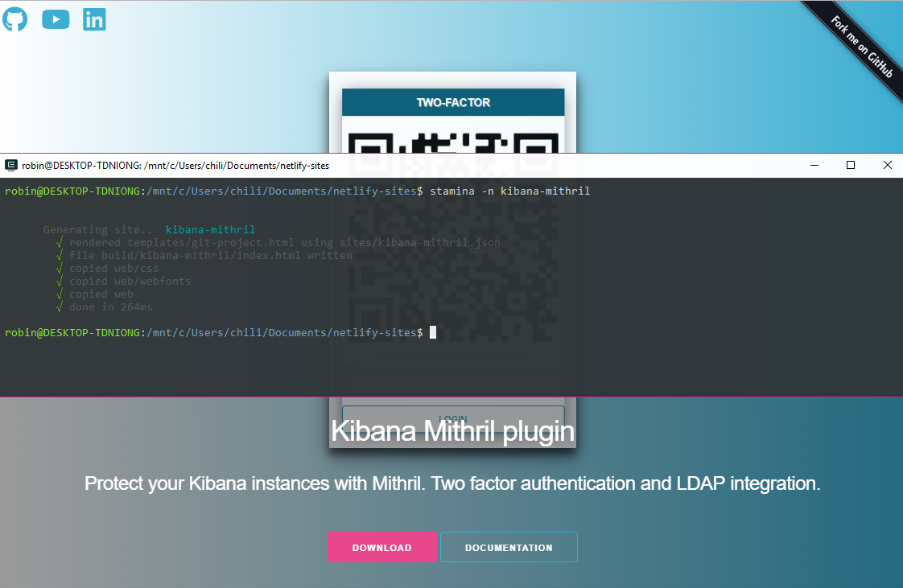The width and height of the screenshot is (903, 588).
Task: Click the terminal window title icon
Action: (x=11, y=166)
